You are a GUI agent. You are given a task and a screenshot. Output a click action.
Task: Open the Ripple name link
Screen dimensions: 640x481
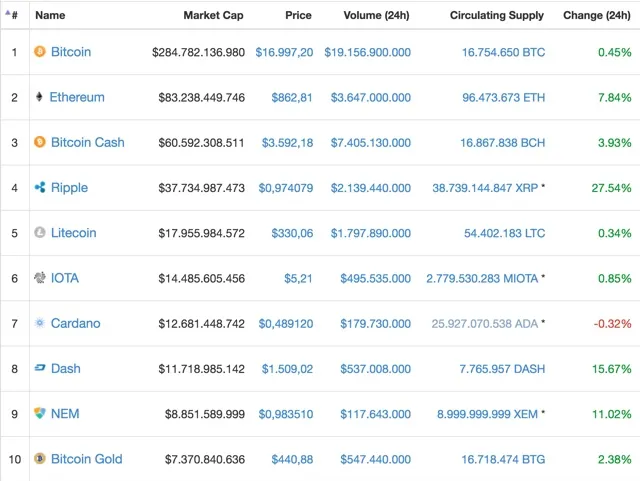pos(69,188)
